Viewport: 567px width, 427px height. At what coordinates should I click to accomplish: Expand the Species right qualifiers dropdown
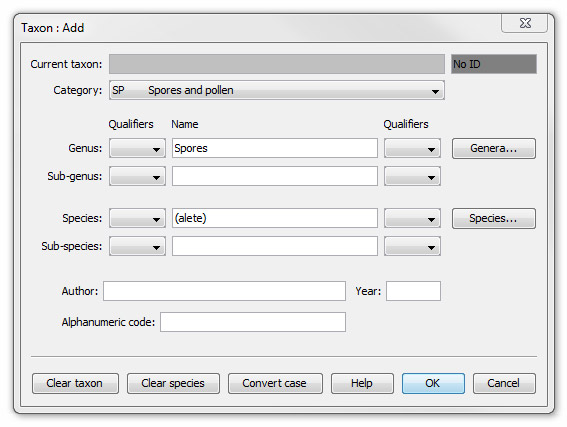click(x=412, y=218)
